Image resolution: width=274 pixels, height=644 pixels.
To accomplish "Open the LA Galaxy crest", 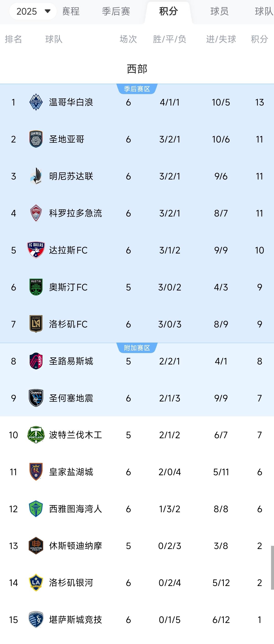I will click(x=36, y=583).
